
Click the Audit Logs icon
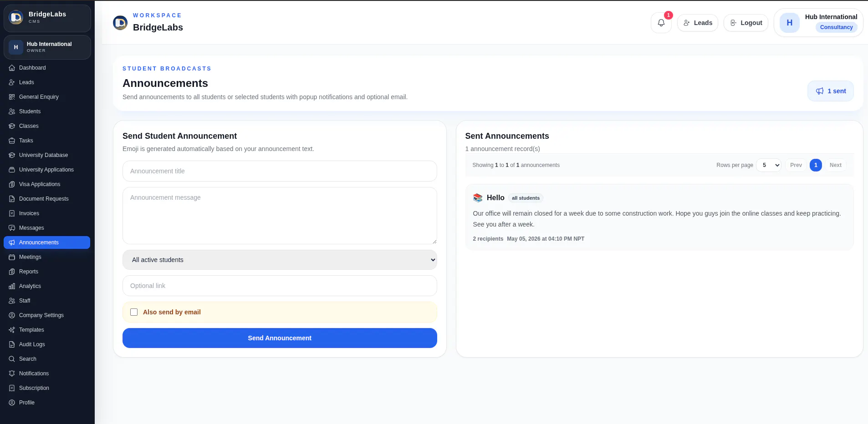(x=12, y=344)
